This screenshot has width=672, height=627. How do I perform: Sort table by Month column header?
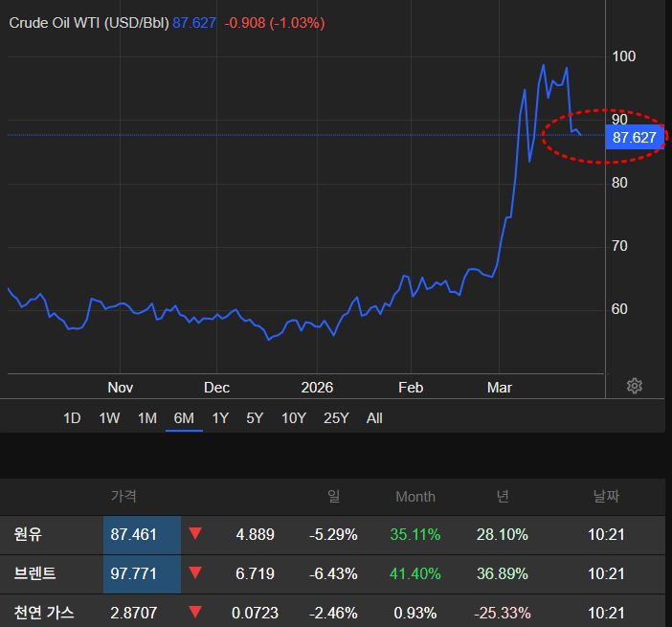tap(415, 497)
